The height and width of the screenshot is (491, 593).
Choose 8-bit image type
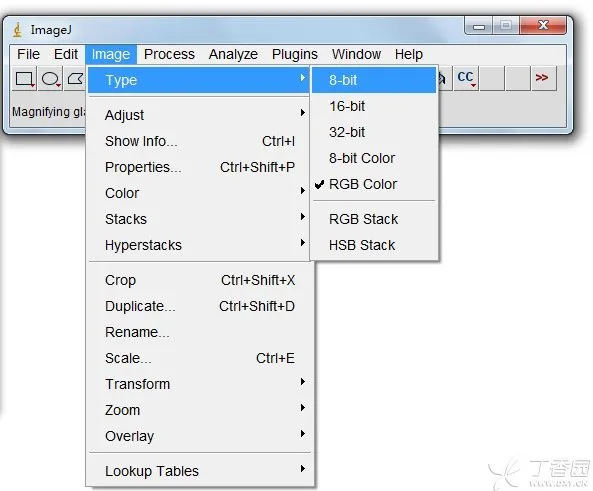pos(374,80)
